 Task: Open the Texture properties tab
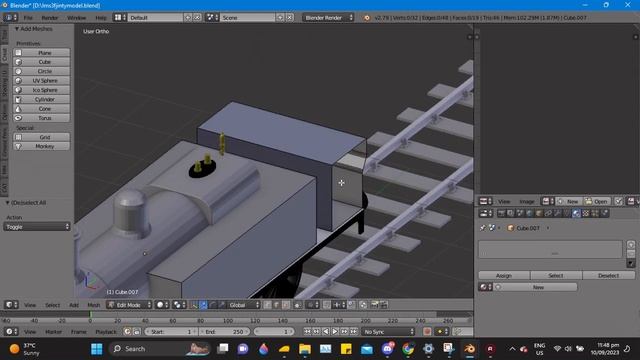pyautogui.click(x=585, y=213)
